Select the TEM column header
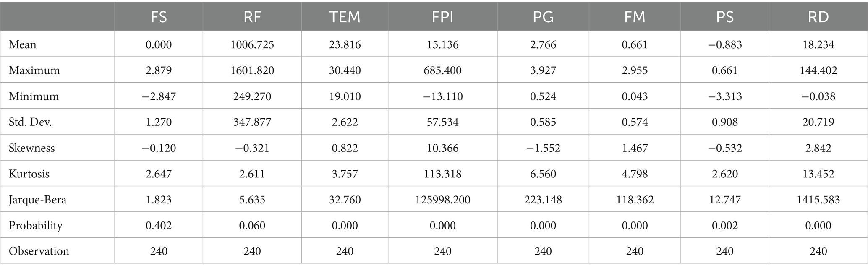 [x=345, y=17]
